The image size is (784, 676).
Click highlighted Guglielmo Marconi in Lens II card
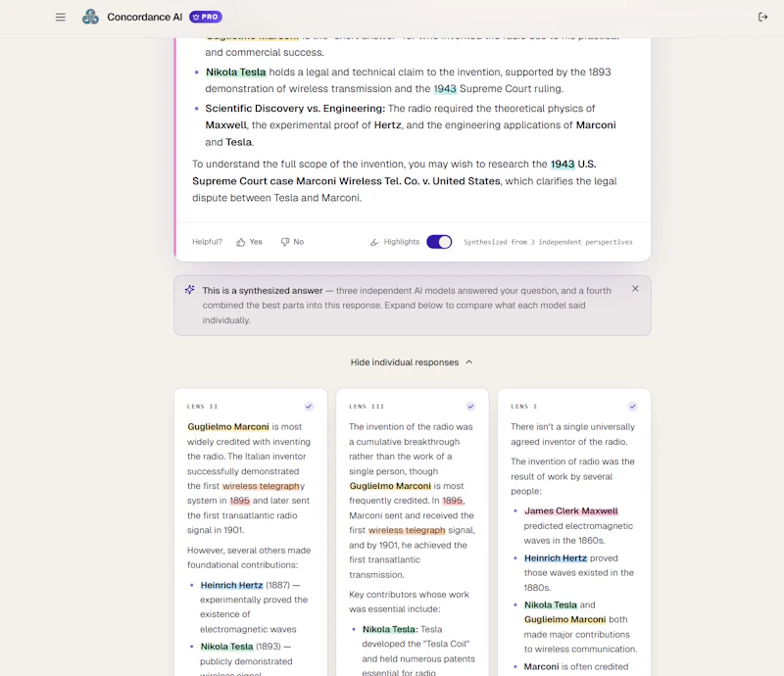(228, 427)
